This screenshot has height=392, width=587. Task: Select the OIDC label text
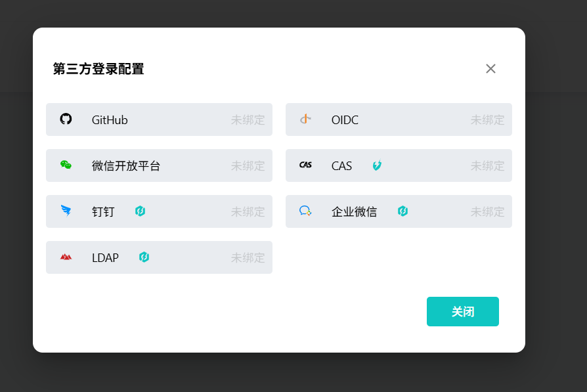click(345, 120)
